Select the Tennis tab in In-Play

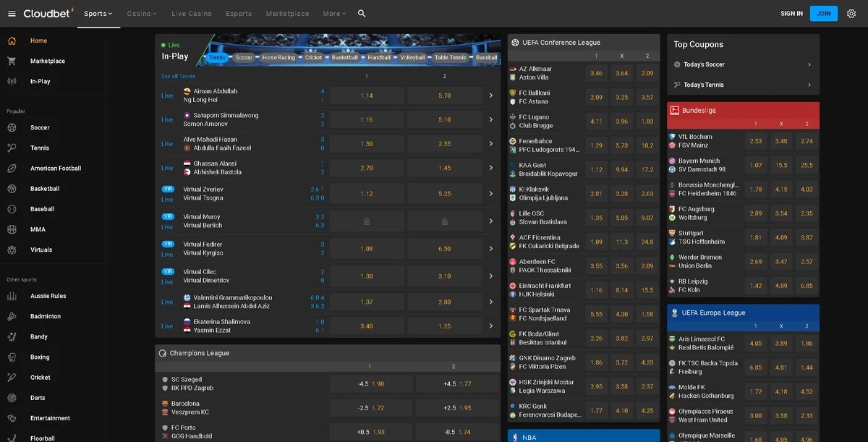pos(217,58)
